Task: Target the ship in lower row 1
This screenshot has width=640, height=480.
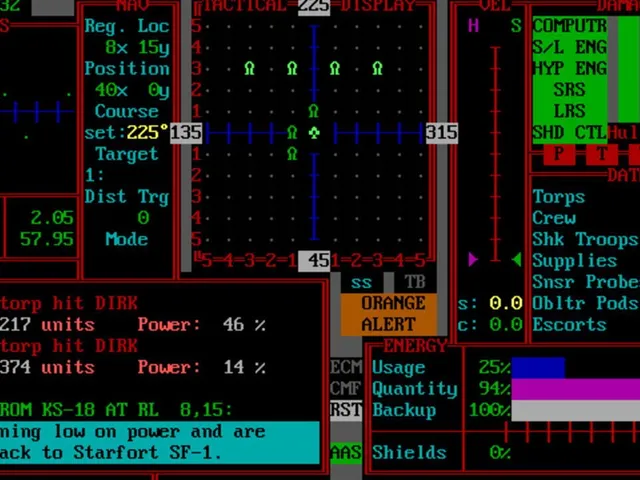Action: (292, 153)
